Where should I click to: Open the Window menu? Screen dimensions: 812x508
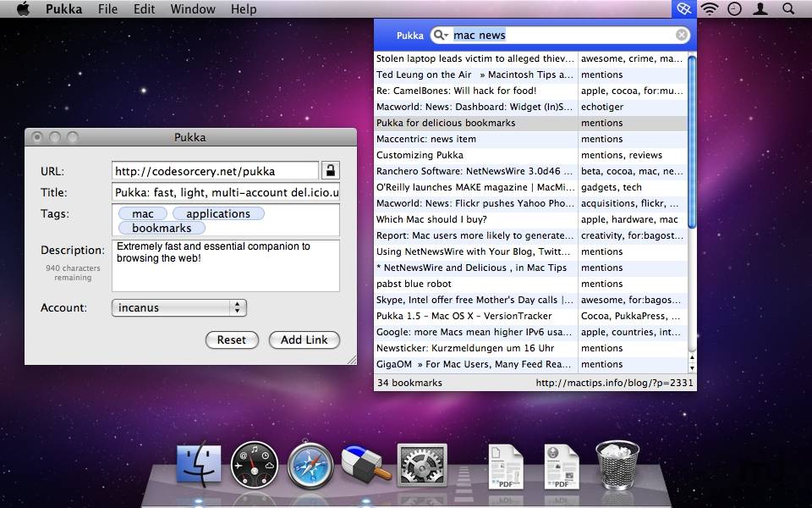(x=193, y=9)
